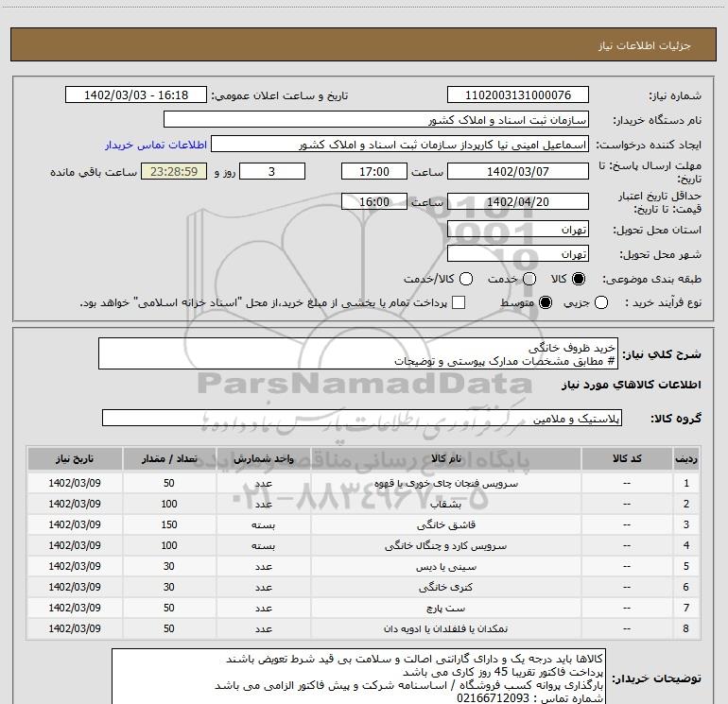Screen dimensions: 728x704
Task: Click the request creator field
Action: pos(400,145)
